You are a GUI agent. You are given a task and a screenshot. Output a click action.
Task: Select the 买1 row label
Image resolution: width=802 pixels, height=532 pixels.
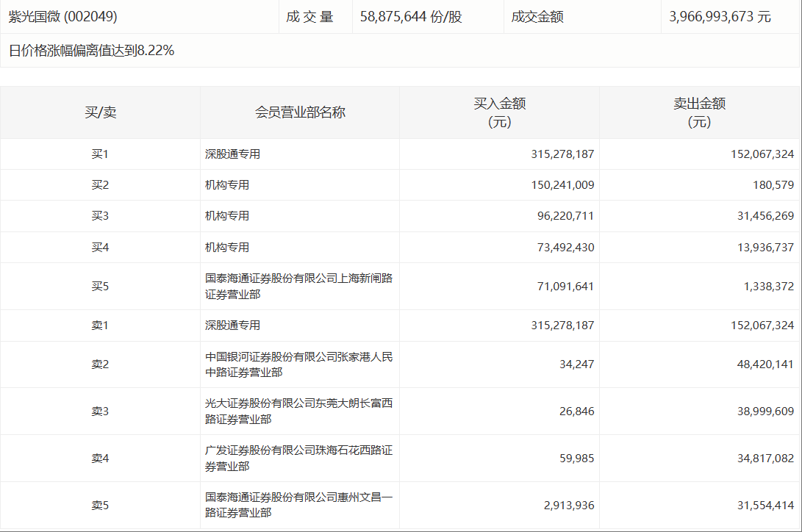pyautogui.click(x=100, y=154)
